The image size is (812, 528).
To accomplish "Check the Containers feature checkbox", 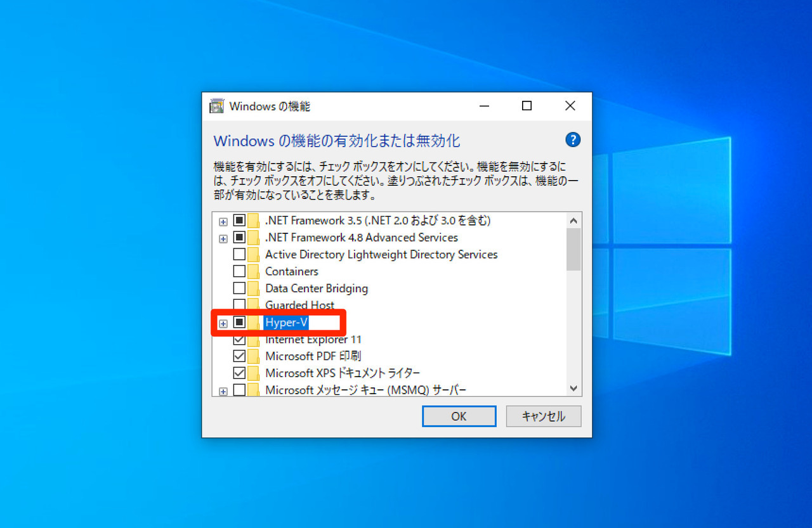I will (239, 271).
